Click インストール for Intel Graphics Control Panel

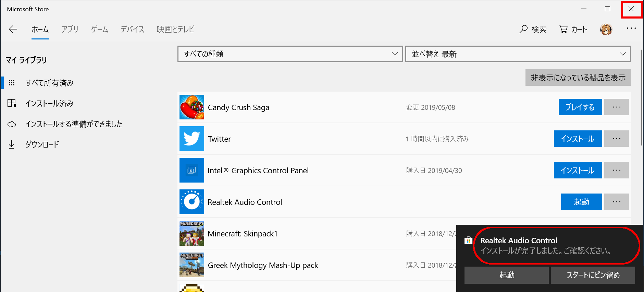[578, 170]
